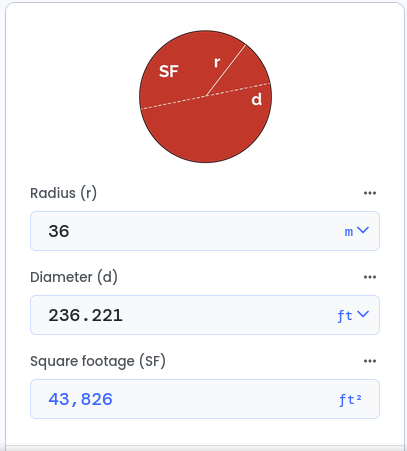Screen dimensions: 407x451
Task: Click the d diameter label in diagram
Action: 256,99
